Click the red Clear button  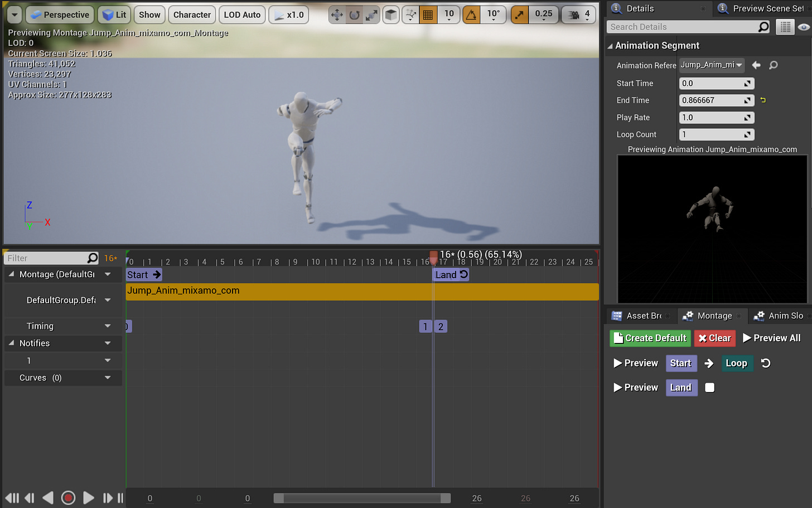pyautogui.click(x=714, y=338)
